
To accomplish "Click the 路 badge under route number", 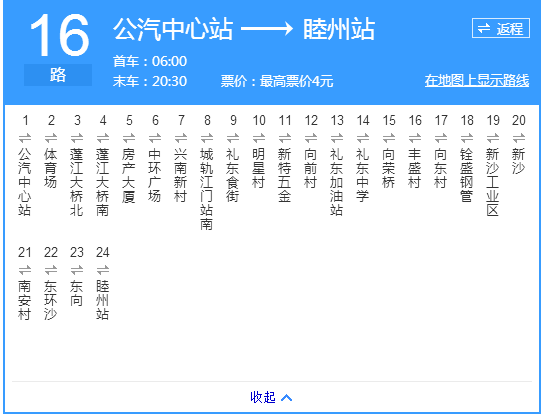I will pyautogui.click(x=58, y=75).
